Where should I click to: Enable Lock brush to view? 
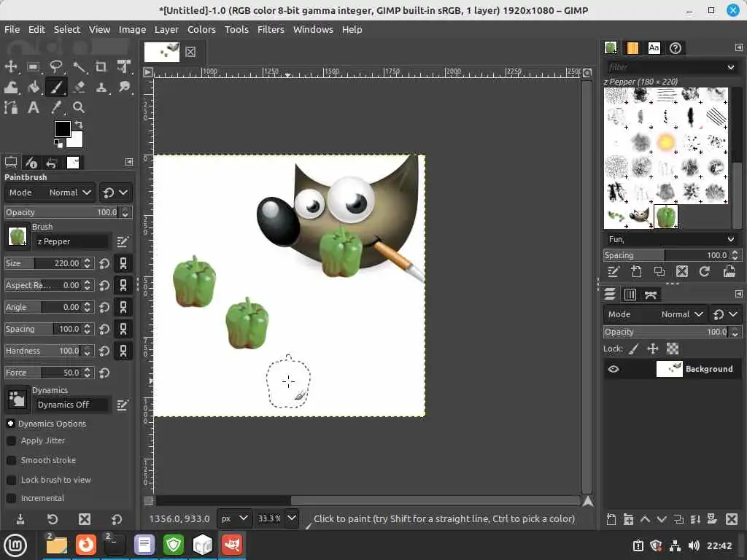(x=12, y=480)
